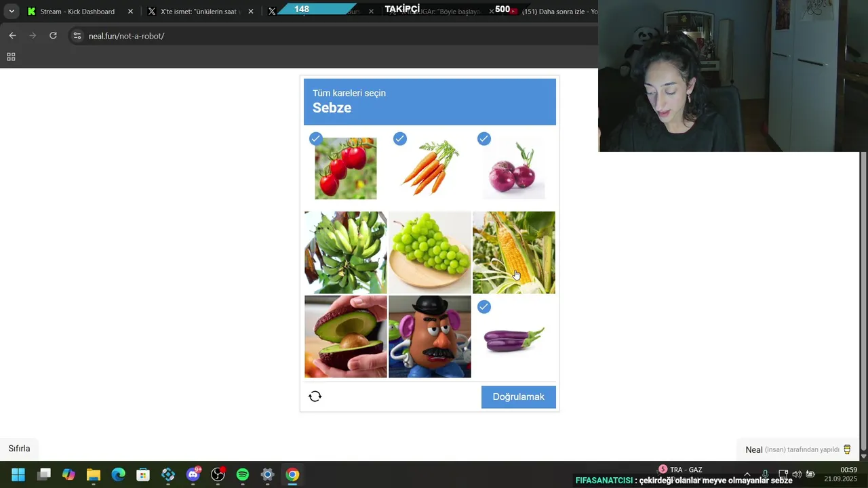Image resolution: width=868 pixels, height=488 pixels.
Task: Open Task View on taskbar
Action: tap(44, 474)
